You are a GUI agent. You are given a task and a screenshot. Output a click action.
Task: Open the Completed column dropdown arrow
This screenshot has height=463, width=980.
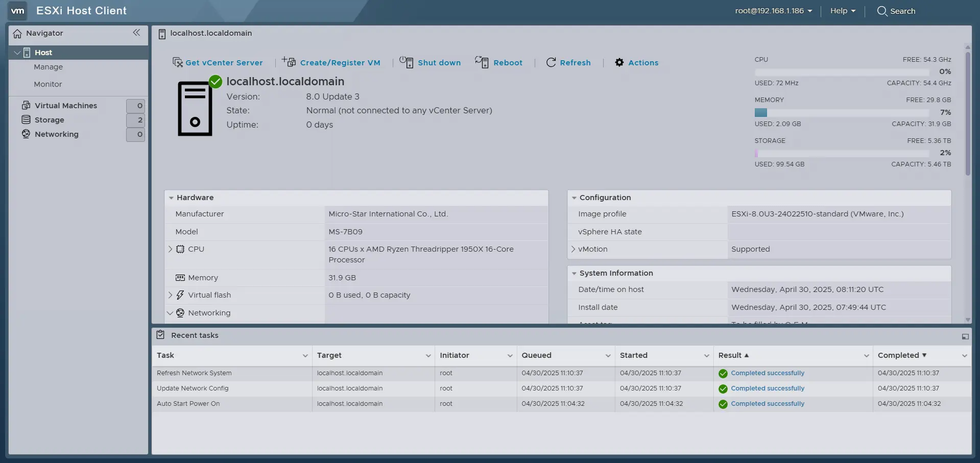click(964, 356)
